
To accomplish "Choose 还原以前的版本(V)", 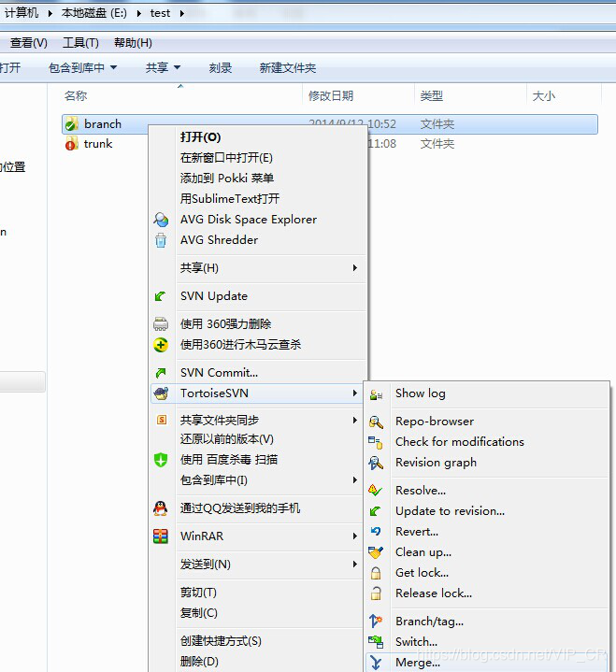I will (227, 439).
